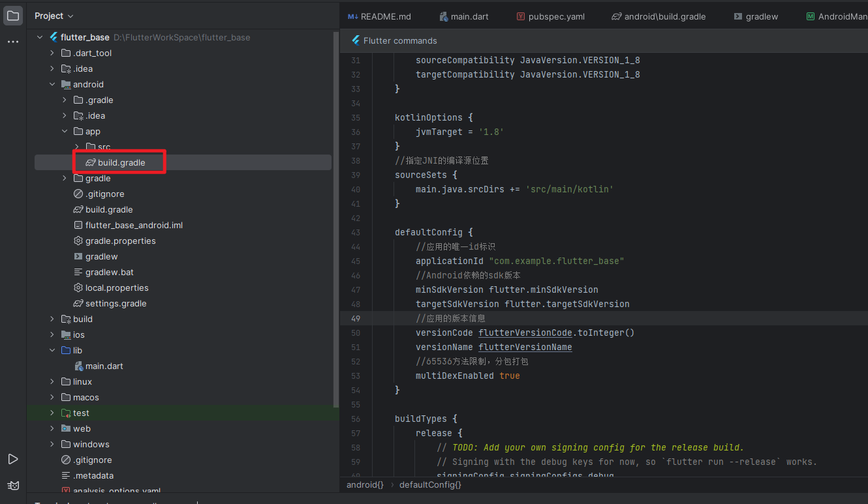This screenshot has width=868, height=504.
Task: Expand the build folder chevron
Action: tap(52, 319)
